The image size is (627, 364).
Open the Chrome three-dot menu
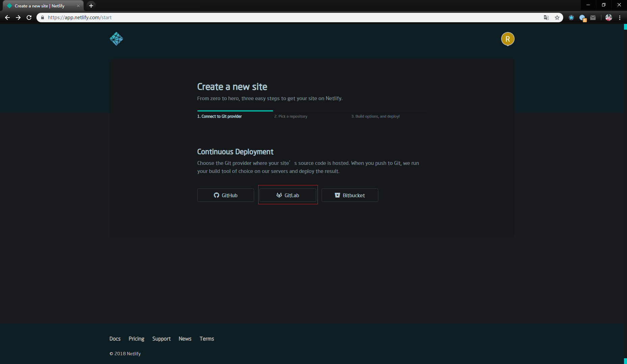tap(620, 18)
